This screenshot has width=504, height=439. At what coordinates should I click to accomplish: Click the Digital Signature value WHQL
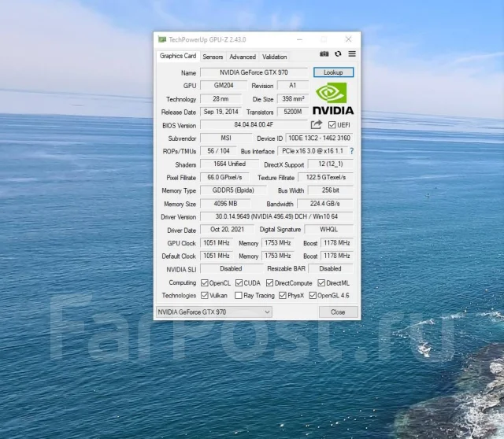point(329,230)
